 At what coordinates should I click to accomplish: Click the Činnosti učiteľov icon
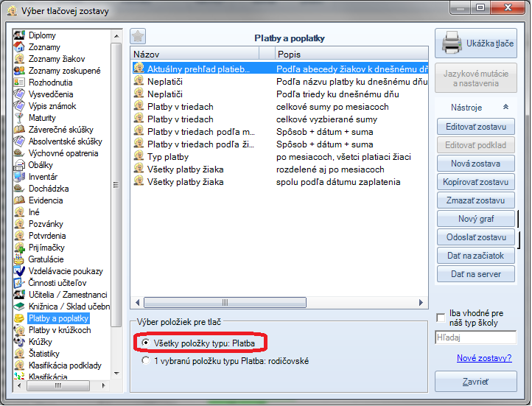pyautogui.click(x=19, y=283)
